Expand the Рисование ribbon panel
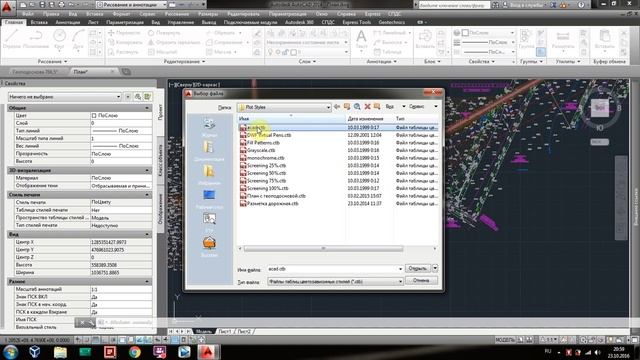The width and height of the screenshot is (640, 360). (x=52, y=62)
